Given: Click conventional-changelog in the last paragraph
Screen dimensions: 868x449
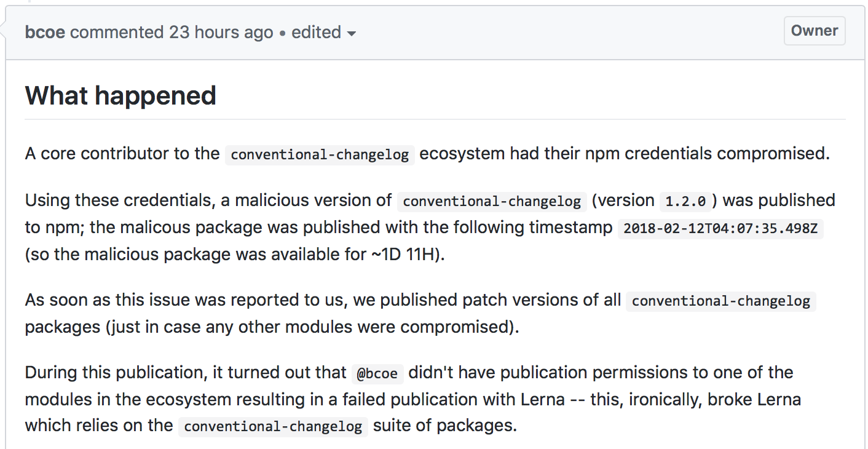Looking at the screenshot, I should tap(272, 426).
